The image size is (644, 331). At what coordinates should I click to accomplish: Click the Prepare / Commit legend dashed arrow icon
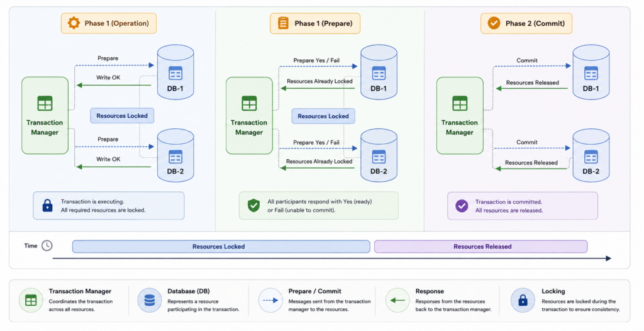point(270,300)
